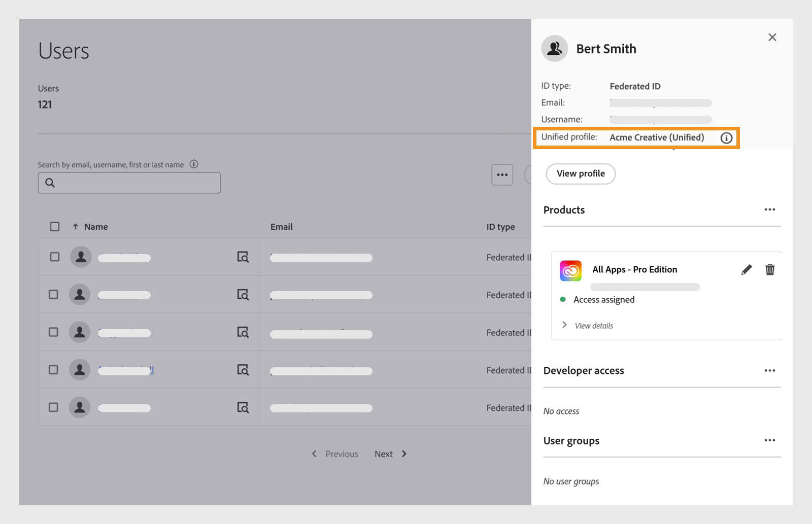The height and width of the screenshot is (524, 812).
Task: Click the Creative Cloud All Apps logo
Action: pos(570,270)
